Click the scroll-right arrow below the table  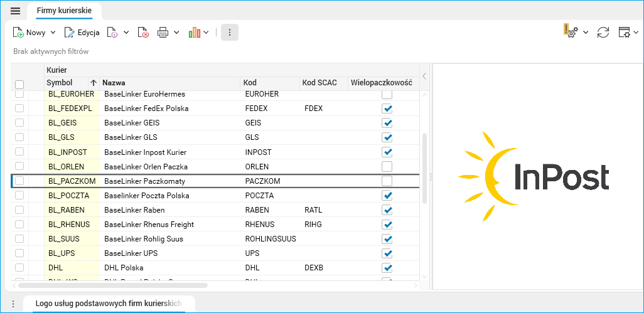pyautogui.click(x=416, y=285)
